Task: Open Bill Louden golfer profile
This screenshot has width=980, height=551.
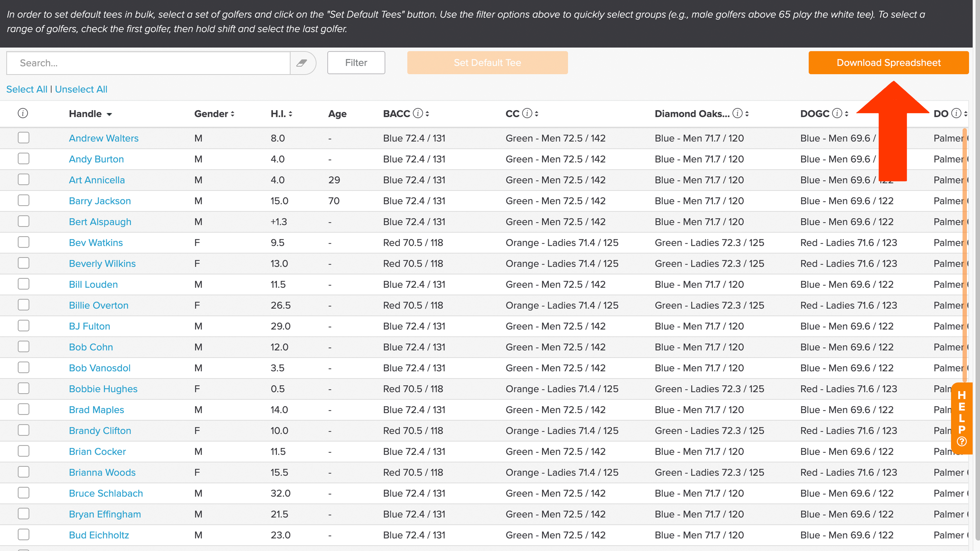Action: coord(93,284)
